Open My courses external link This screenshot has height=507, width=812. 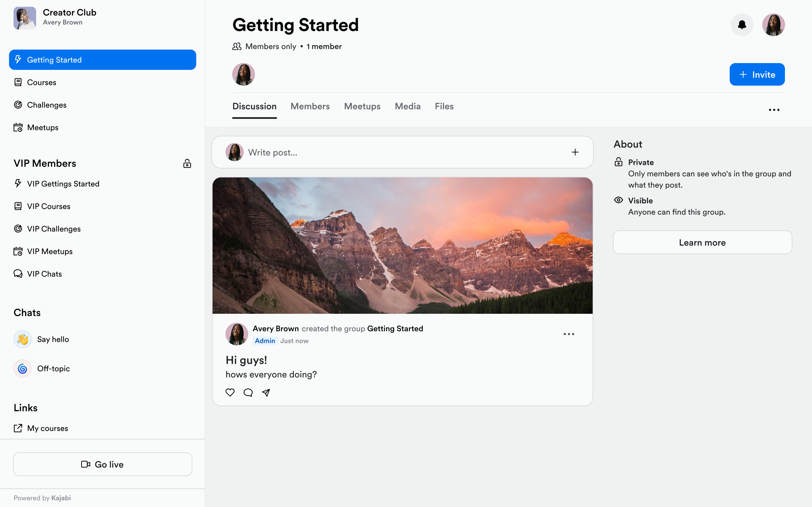[x=47, y=428]
